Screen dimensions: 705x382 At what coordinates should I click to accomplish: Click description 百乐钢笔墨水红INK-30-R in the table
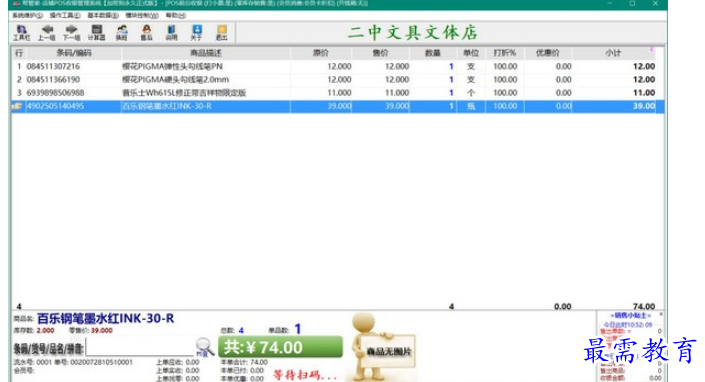coord(167,107)
